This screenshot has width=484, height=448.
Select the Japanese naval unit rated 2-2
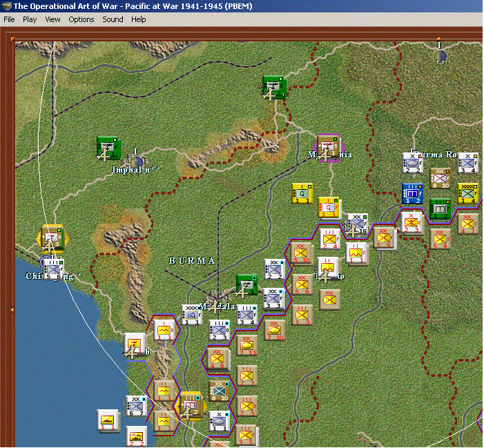pos(136,436)
